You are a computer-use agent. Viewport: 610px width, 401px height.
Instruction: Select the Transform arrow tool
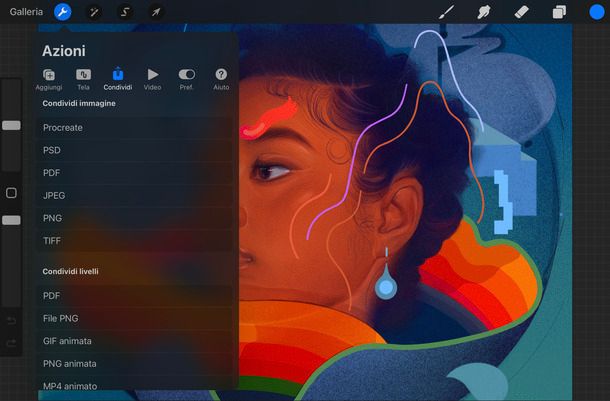coord(156,12)
